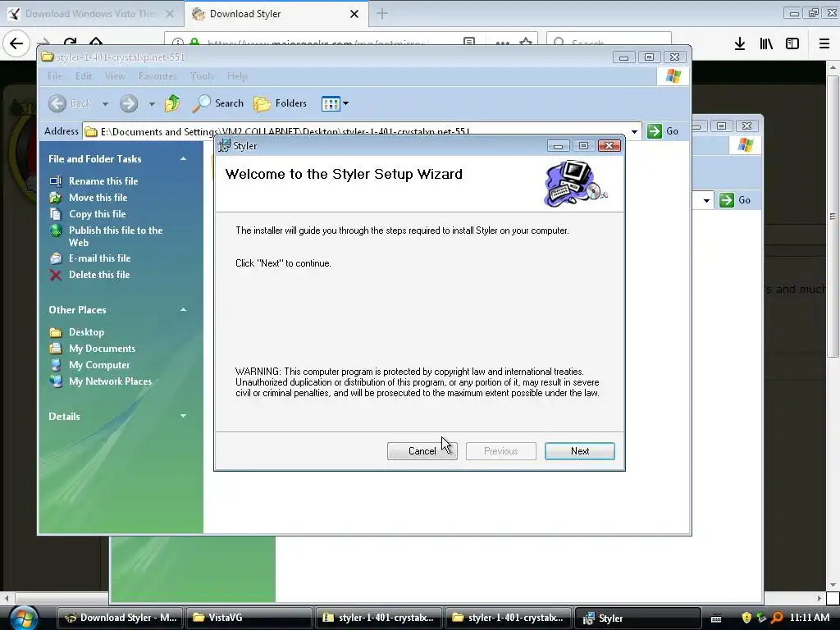Switch to VistaVG taskbar button
840x630 pixels.
pos(249,618)
